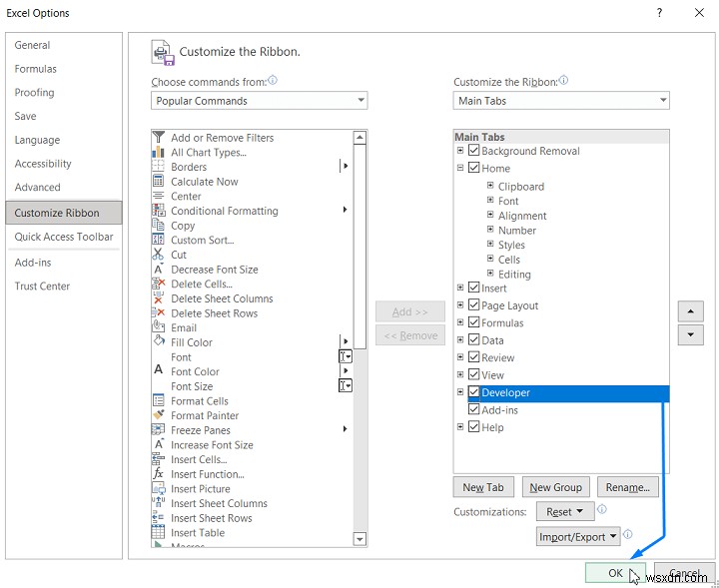719x588 pixels.
Task: Click the Decrease Font Size icon
Action: [158, 269]
